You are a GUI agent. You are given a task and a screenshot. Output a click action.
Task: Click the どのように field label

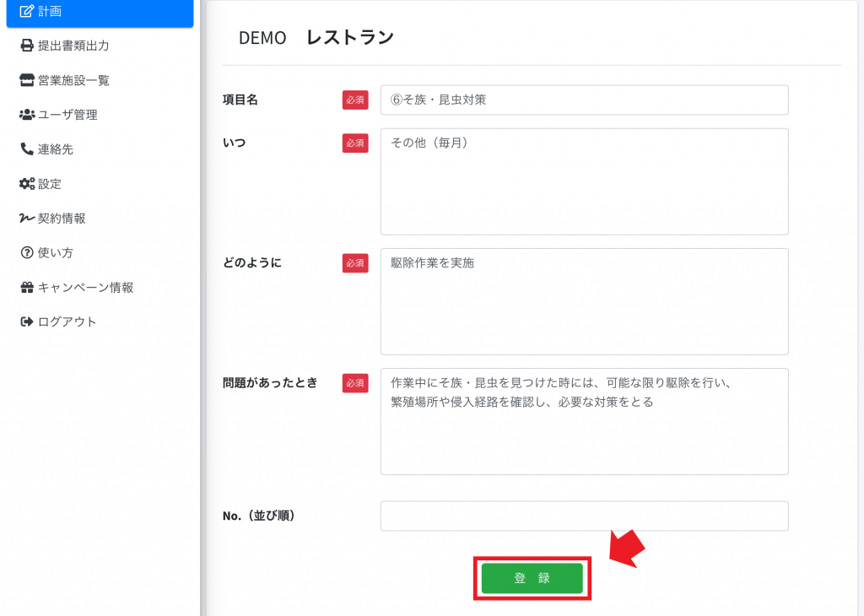[252, 262]
